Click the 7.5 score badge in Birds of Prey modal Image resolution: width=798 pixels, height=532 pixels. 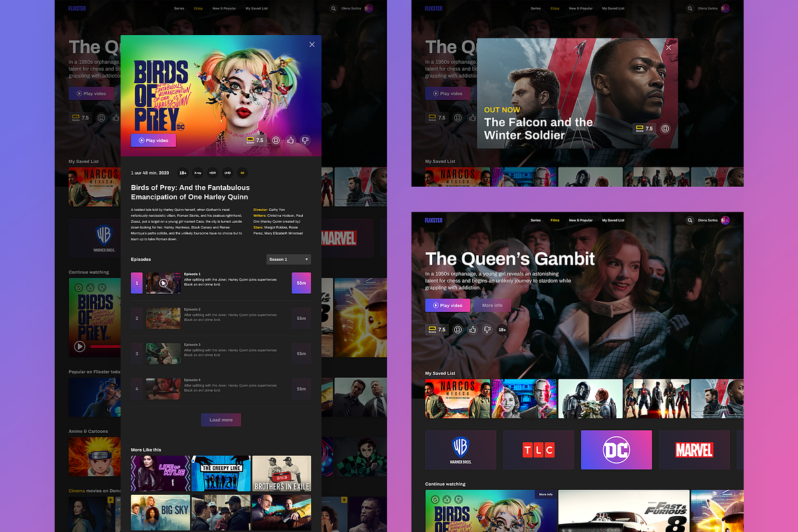255,140
